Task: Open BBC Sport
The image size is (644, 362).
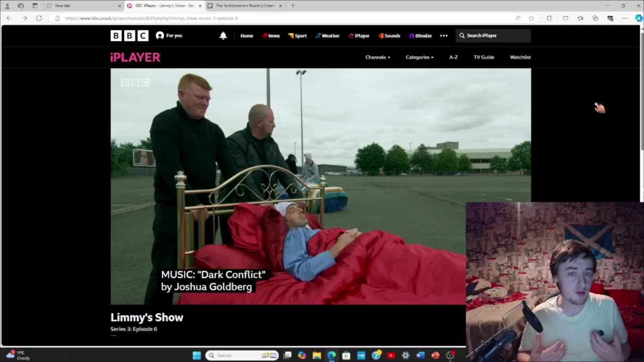Action: 297,36
